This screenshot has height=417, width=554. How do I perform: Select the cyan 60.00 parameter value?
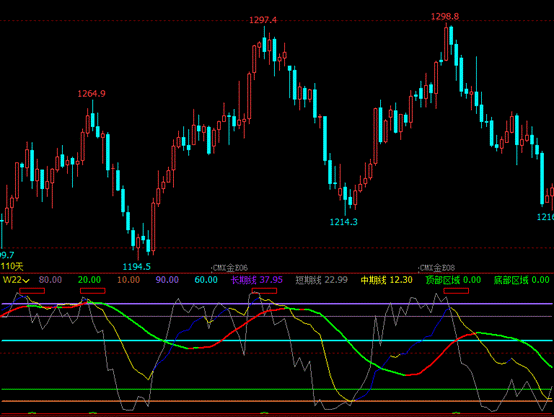[206, 280]
